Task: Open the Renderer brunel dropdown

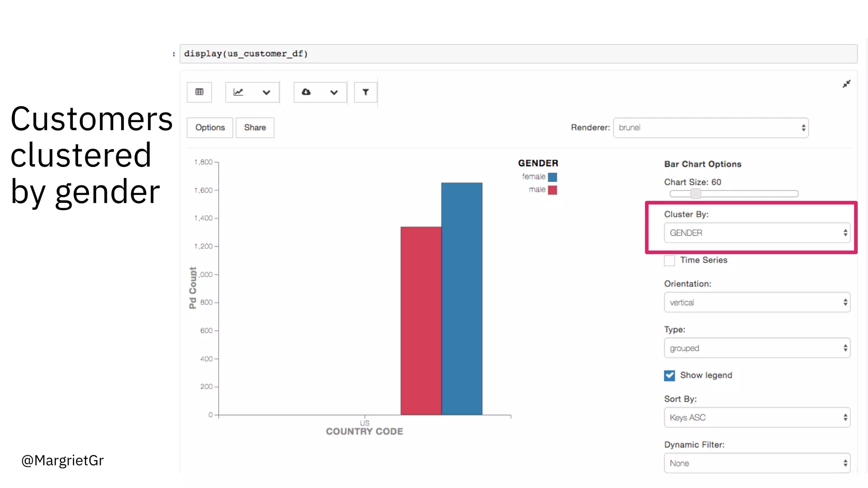Action: [x=710, y=128]
